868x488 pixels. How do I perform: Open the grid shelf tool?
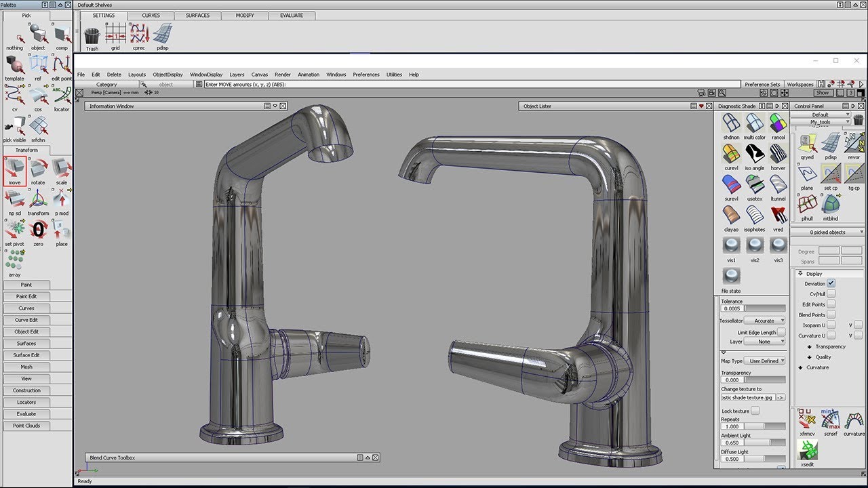point(115,36)
